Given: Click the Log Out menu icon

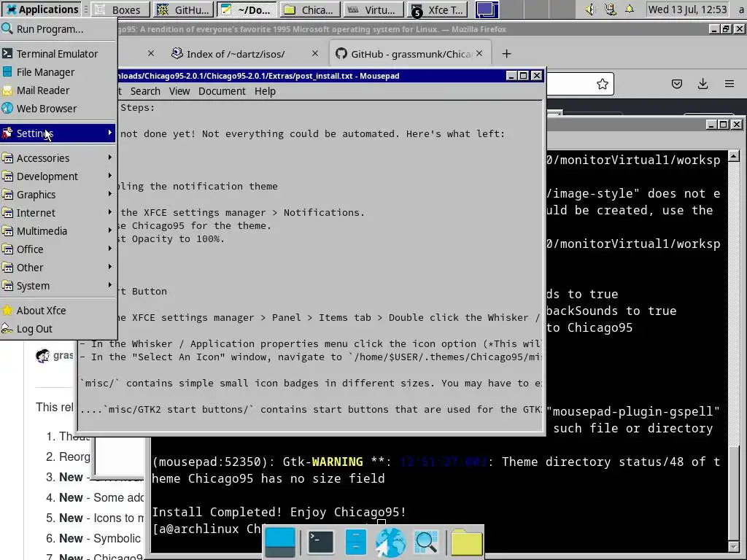Looking at the screenshot, I should coord(7,329).
